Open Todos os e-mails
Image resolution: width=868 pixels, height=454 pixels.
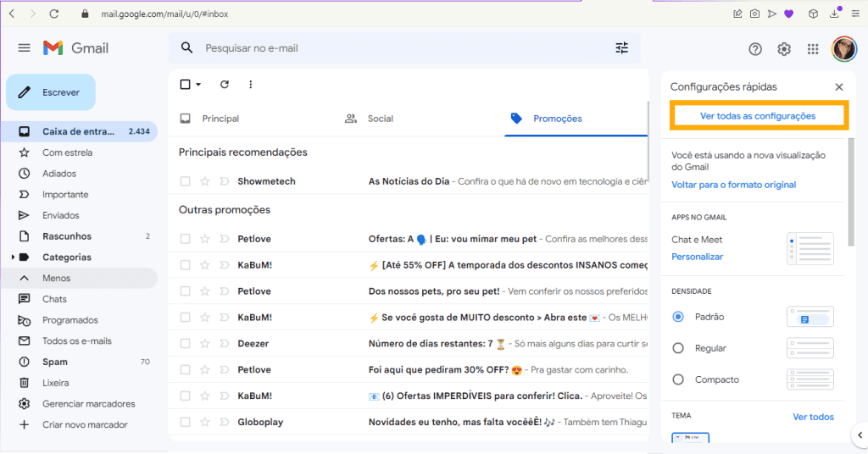79,340
